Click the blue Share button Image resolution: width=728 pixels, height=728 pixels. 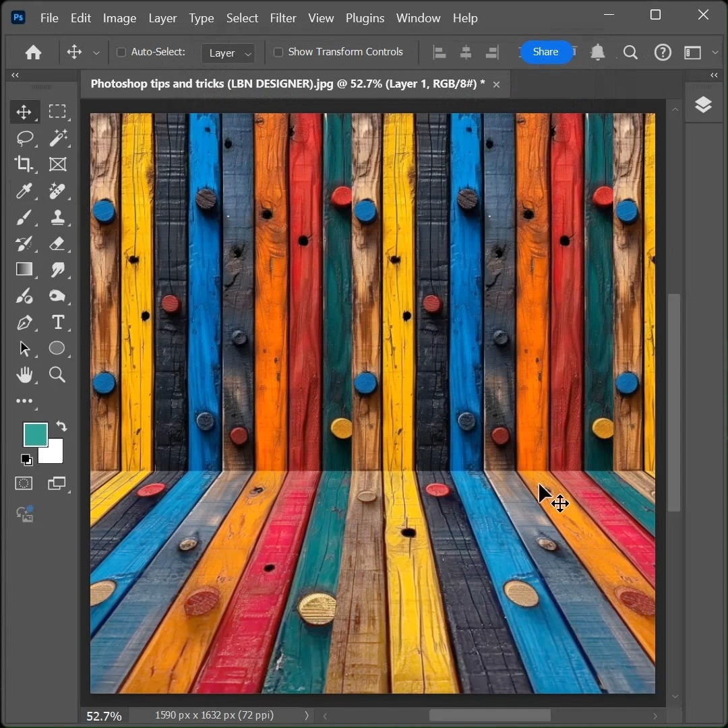point(545,52)
